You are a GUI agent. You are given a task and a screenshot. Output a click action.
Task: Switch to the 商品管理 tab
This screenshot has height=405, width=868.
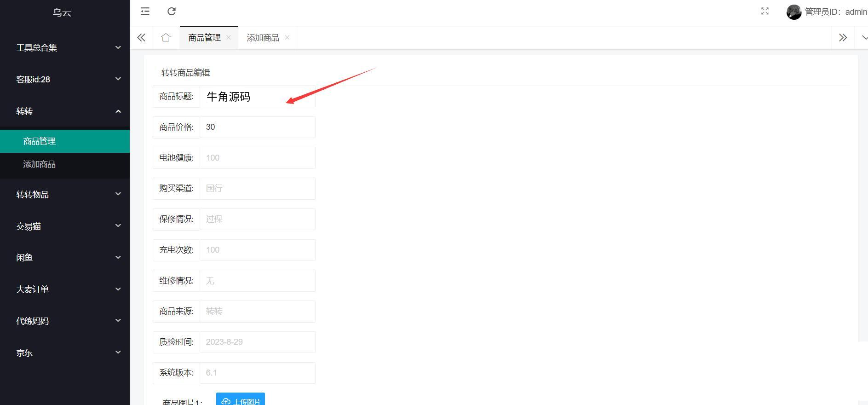point(204,38)
